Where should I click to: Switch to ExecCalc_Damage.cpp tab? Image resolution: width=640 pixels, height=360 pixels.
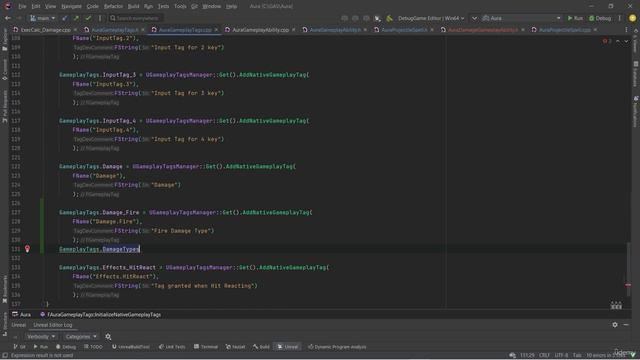(x=45, y=30)
